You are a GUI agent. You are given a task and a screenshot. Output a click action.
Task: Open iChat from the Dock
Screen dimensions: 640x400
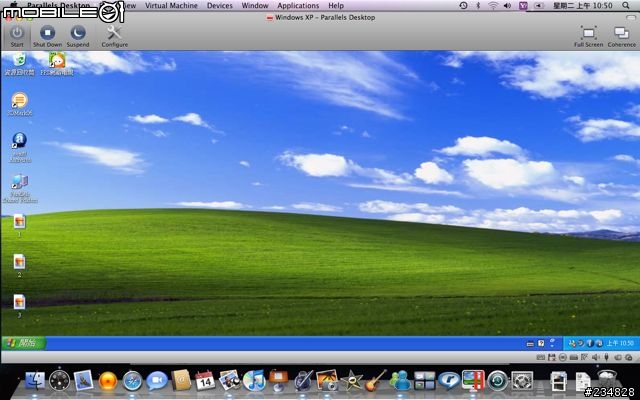(x=157, y=381)
